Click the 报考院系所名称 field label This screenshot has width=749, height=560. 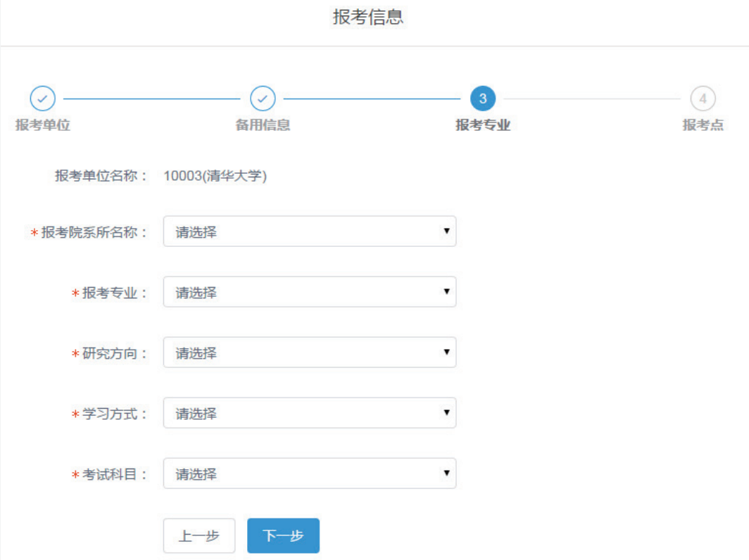[95, 232]
